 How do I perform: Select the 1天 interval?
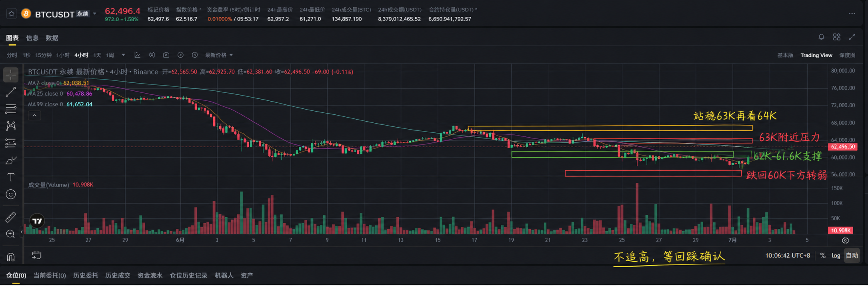pyautogui.click(x=97, y=55)
